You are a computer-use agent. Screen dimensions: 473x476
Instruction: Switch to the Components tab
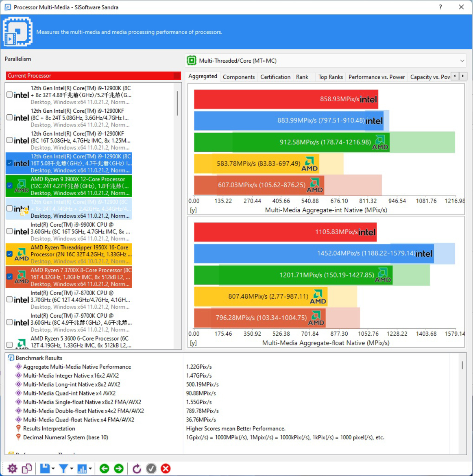239,77
